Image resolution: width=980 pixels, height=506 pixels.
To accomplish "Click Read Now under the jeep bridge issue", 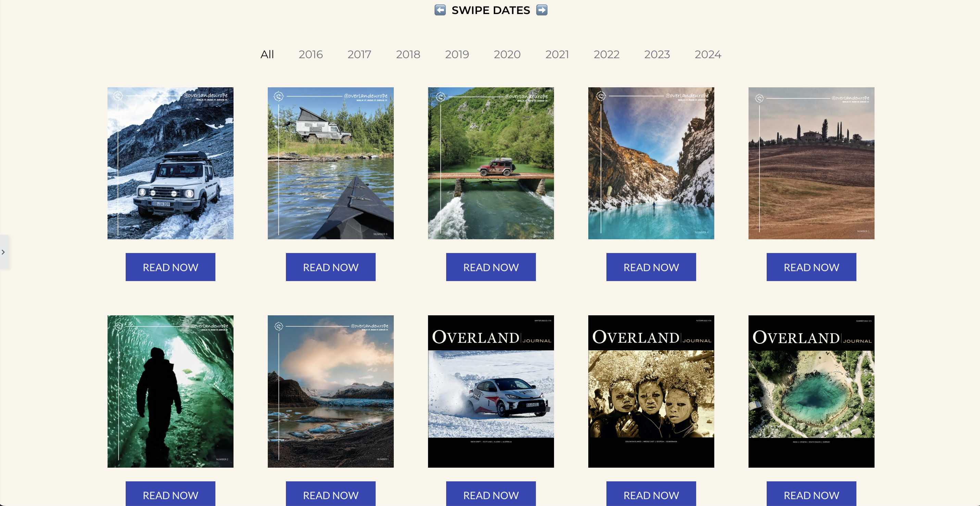I will [491, 267].
